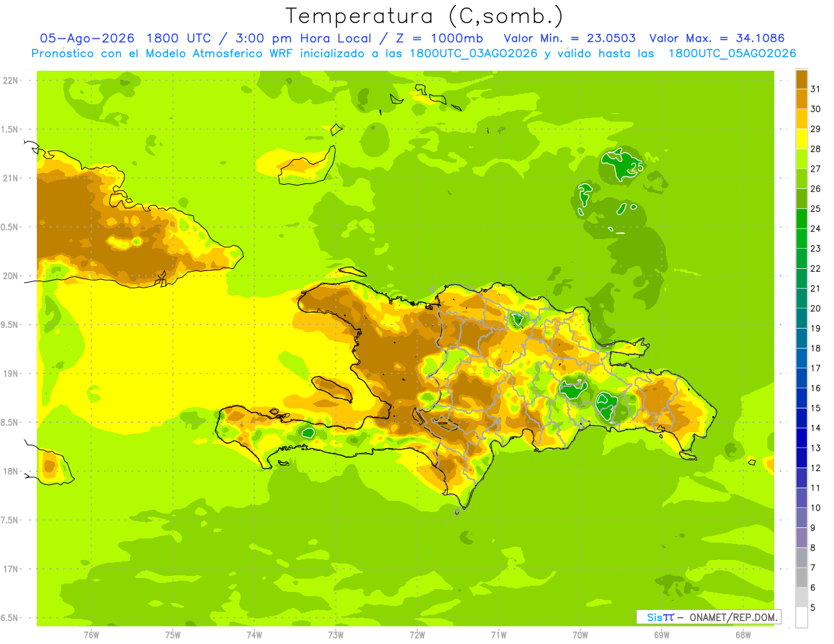
Task: Click the '76W' longitude label
Action: pos(91,634)
